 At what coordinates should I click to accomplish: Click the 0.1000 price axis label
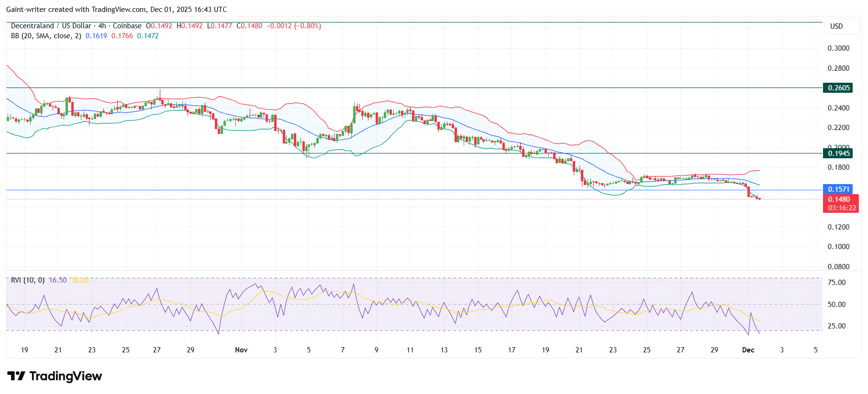(x=838, y=247)
